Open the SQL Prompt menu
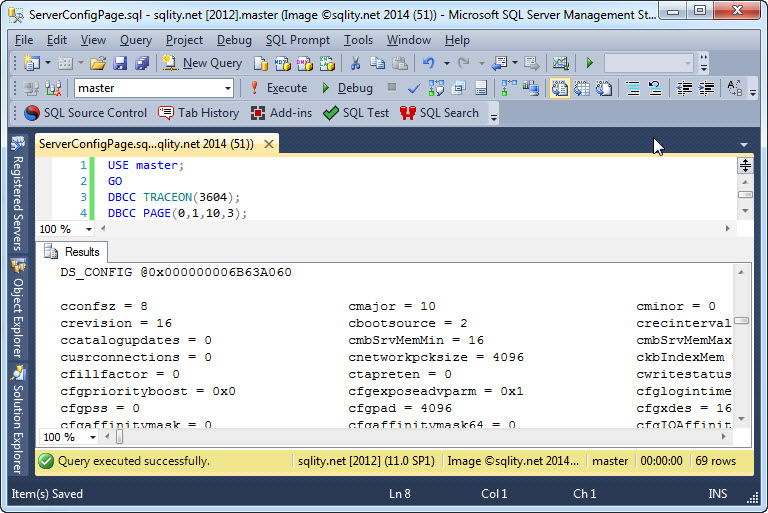 [x=298, y=40]
